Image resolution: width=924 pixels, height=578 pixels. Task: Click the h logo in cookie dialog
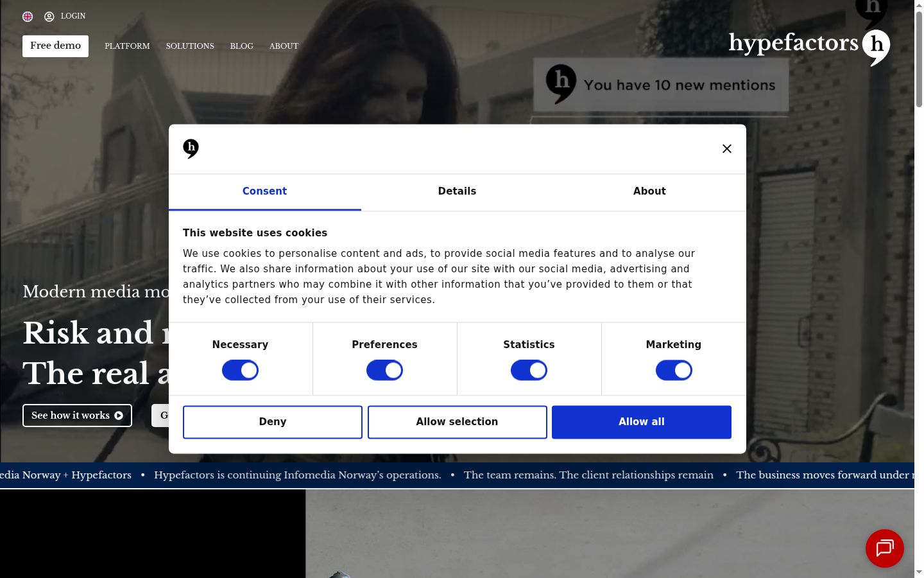pos(191,148)
